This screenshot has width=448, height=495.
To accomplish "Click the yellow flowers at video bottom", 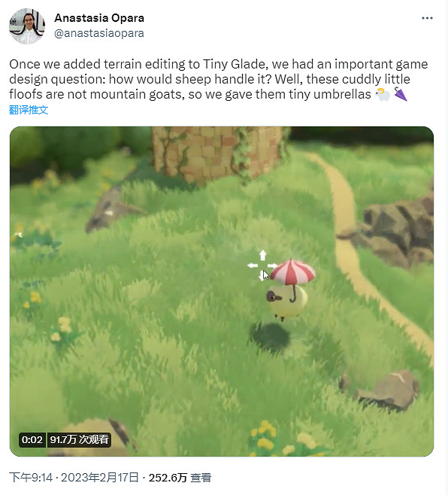I will 277,439.
